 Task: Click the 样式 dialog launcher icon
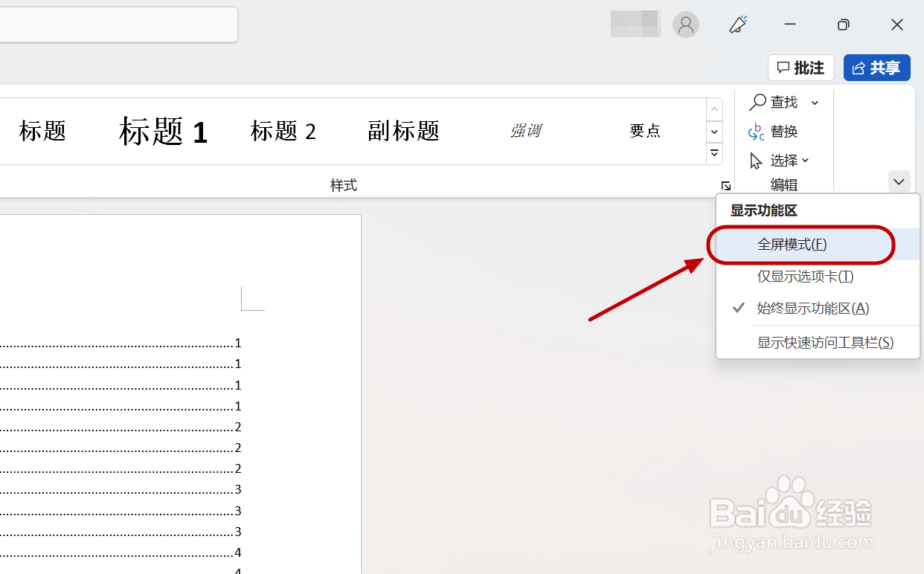[x=726, y=185]
